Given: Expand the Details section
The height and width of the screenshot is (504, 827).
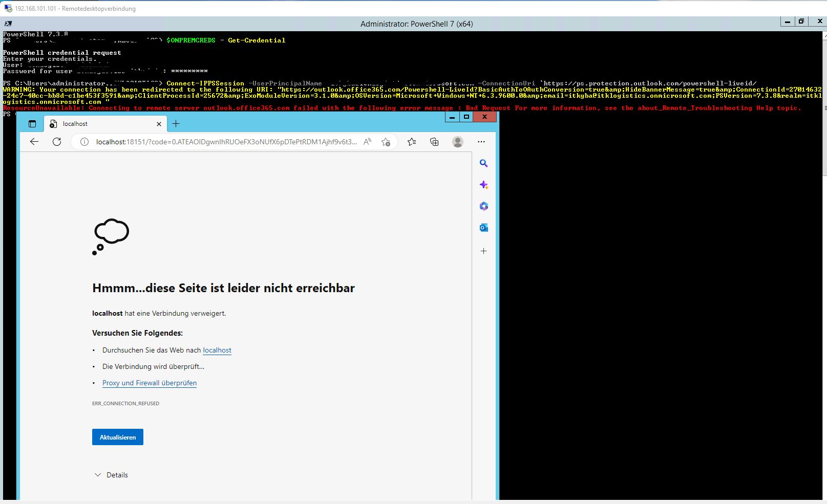Looking at the screenshot, I should (111, 475).
